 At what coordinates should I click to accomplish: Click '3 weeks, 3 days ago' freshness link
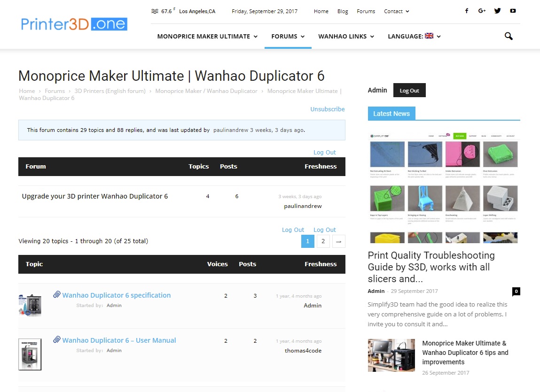tap(300, 197)
